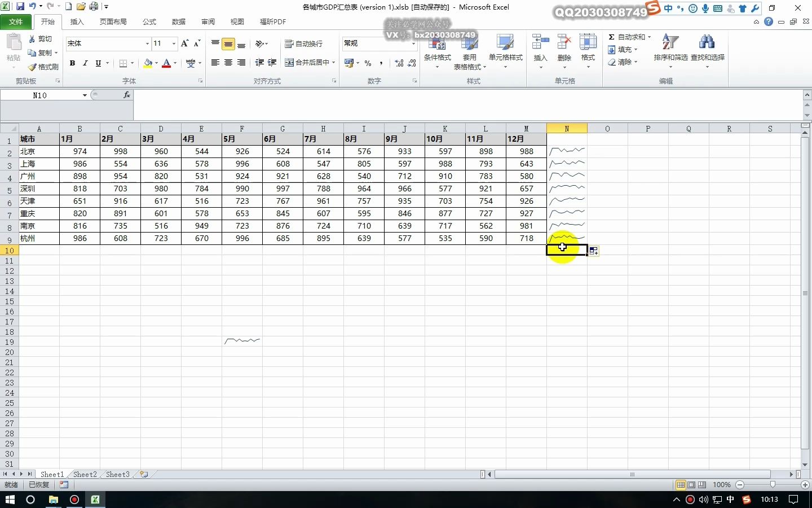Apply the red Font Color button
812x508 pixels.
tap(166, 63)
